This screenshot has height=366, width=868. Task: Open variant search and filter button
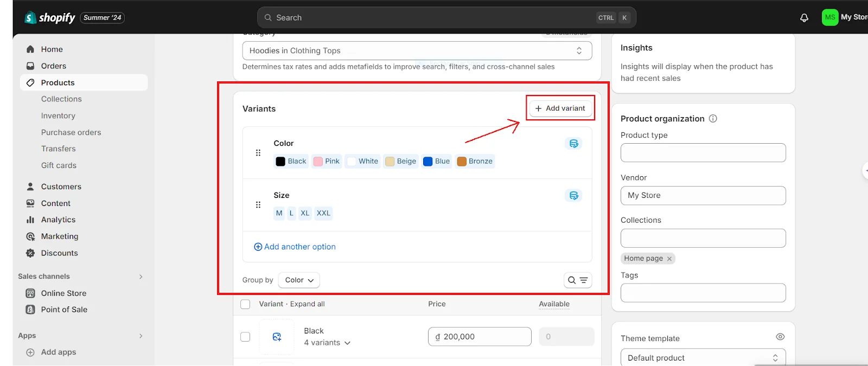coord(578,280)
